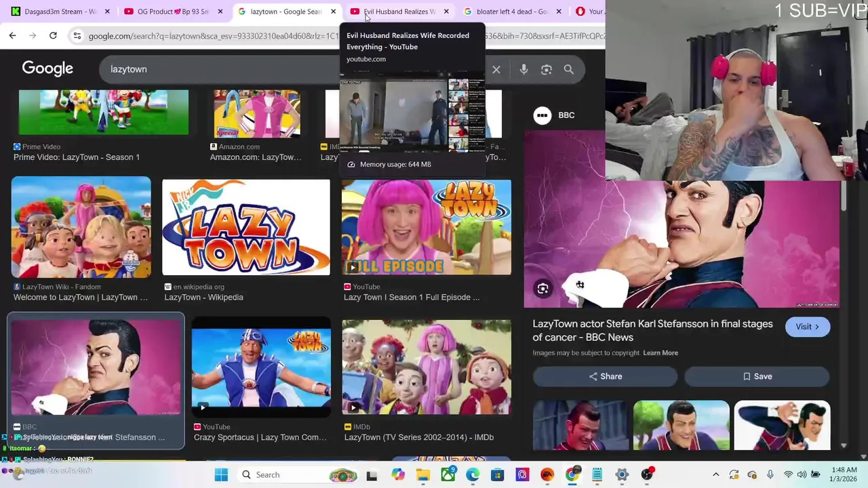This screenshot has height=488, width=868.
Task: Open the Lazy Town logo Wikipedia thumbnail
Action: coord(246,227)
